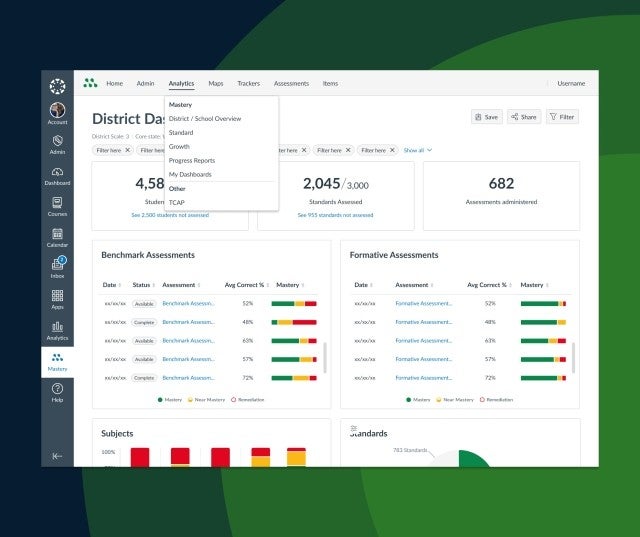Open the Canvas logo at sidebar top
The width and height of the screenshot is (640, 537).
pyautogui.click(x=57, y=86)
